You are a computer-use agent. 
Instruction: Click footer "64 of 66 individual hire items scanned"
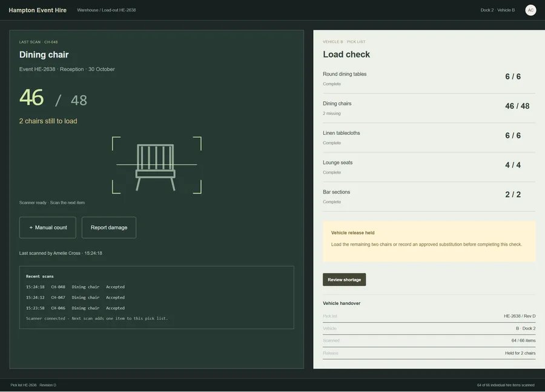[506, 385]
